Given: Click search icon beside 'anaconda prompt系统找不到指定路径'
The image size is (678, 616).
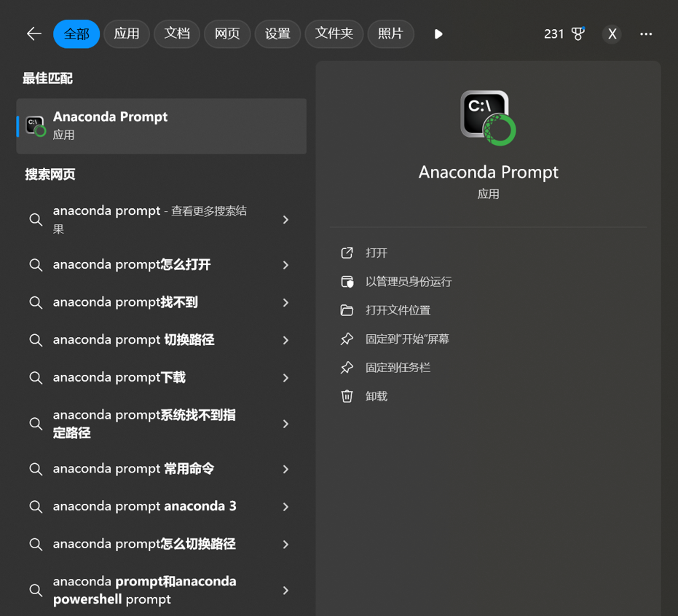Looking at the screenshot, I should coord(36,424).
